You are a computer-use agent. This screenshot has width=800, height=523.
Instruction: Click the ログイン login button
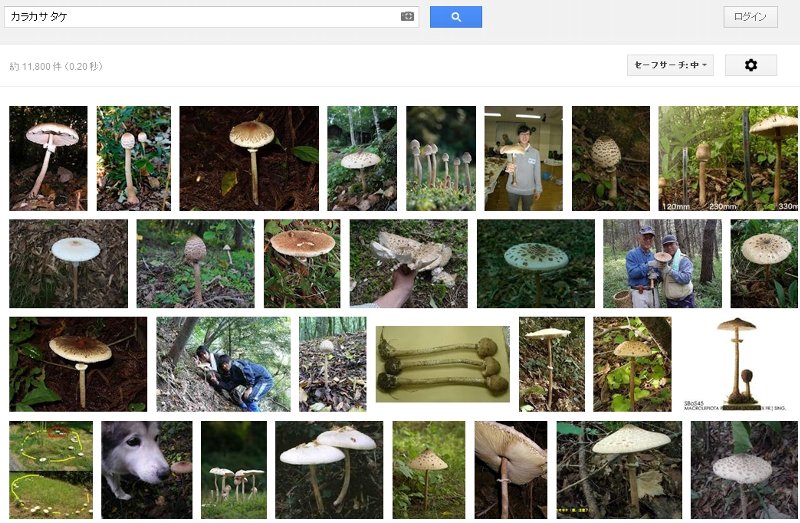(750, 17)
